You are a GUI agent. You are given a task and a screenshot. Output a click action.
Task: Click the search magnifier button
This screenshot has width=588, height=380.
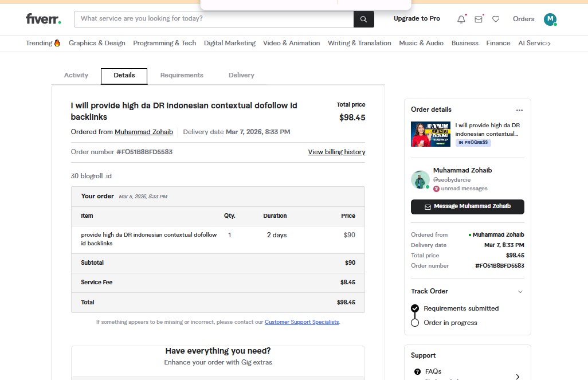tap(363, 19)
